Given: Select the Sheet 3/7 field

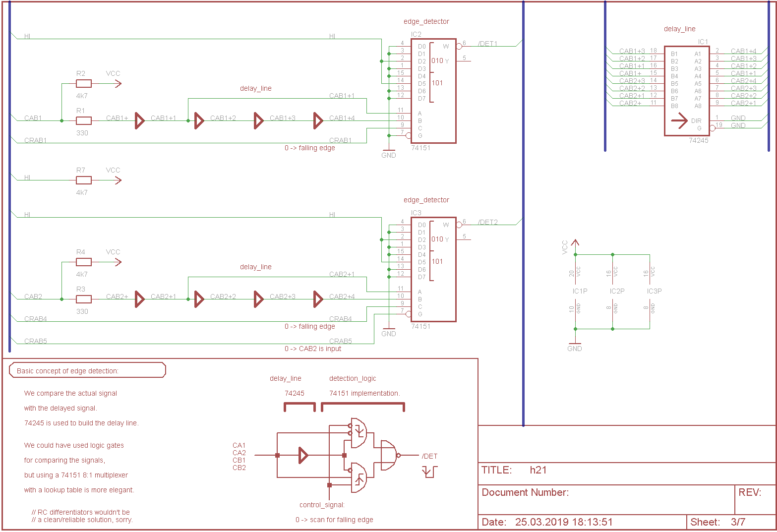Looking at the screenshot, I should [732, 522].
